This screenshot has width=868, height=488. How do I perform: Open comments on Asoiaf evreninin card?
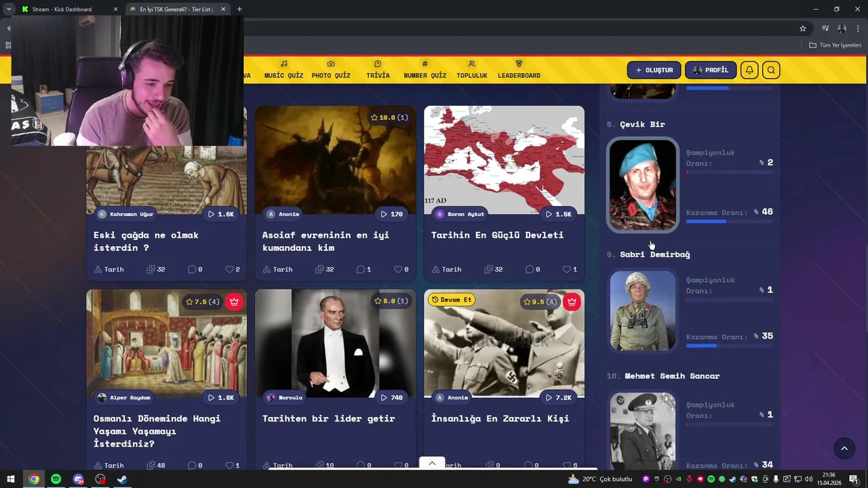coord(363,269)
